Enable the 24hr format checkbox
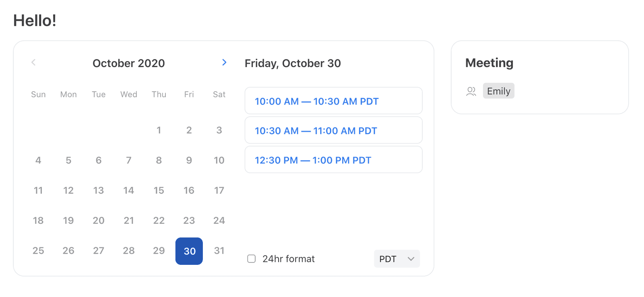This screenshot has height=297, width=644. point(252,259)
